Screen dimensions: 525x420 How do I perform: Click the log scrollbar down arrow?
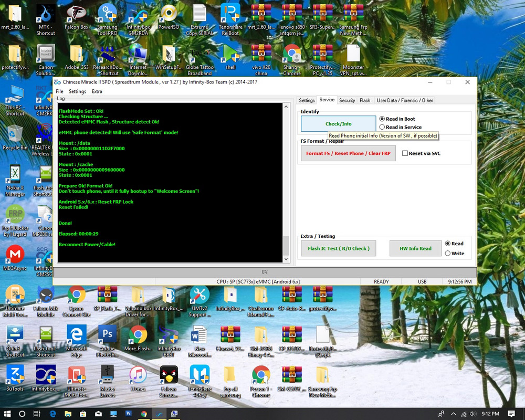(286, 259)
